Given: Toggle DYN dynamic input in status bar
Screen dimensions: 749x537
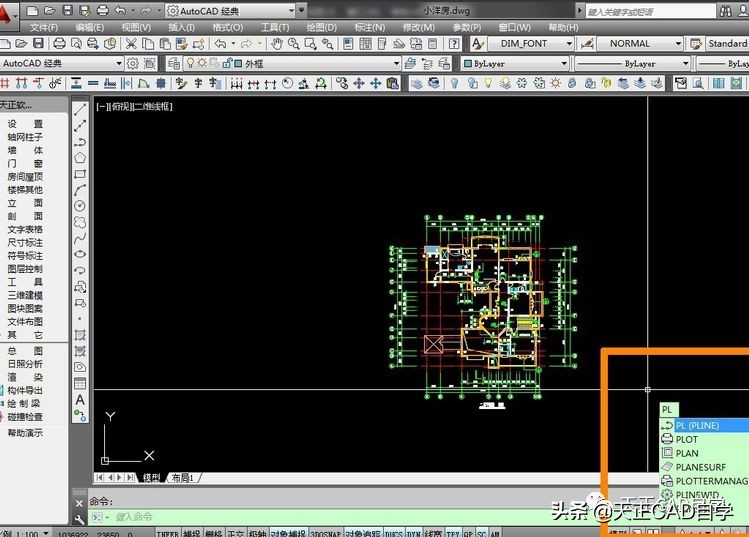Looking at the screenshot, I should click(414, 533).
